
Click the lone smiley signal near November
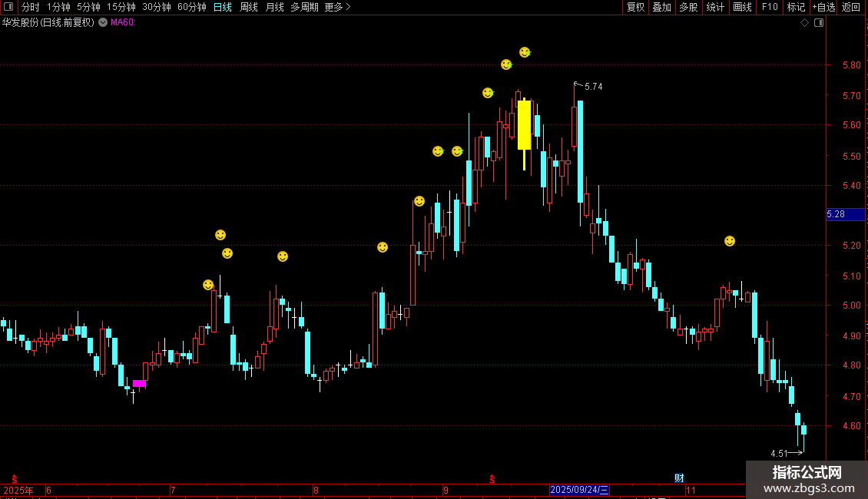pyautogui.click(x=730, y=241)
